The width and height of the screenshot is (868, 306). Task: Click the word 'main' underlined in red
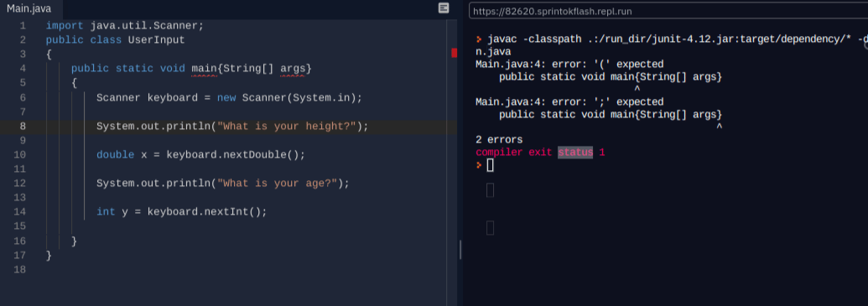205,69
